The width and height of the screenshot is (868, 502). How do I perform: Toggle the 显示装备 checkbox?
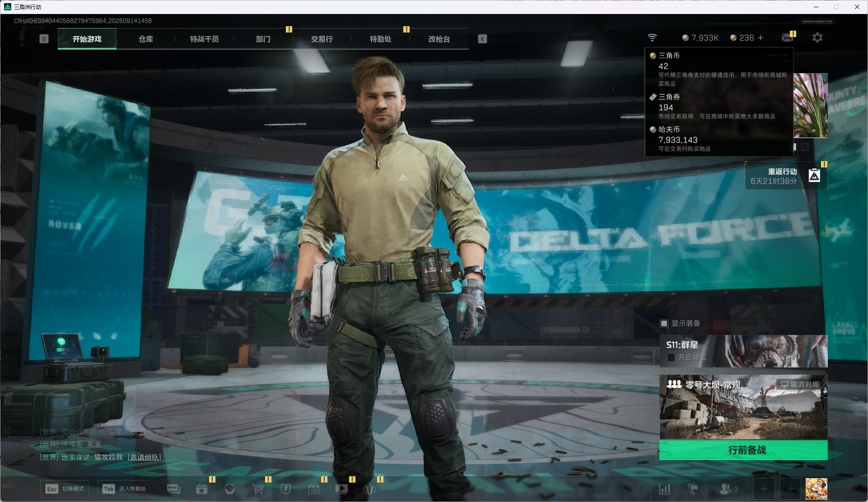coord(664,323)
